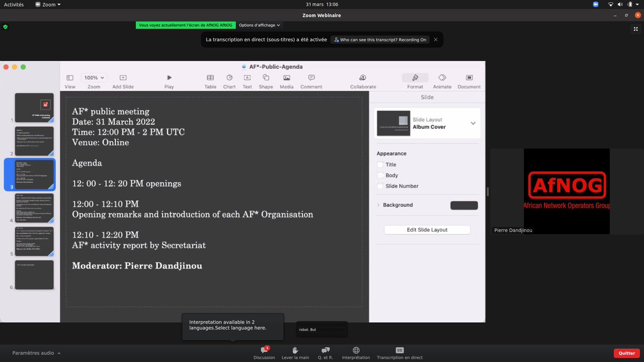
Task: Open the Background color swatch
Action: [464, 205]
